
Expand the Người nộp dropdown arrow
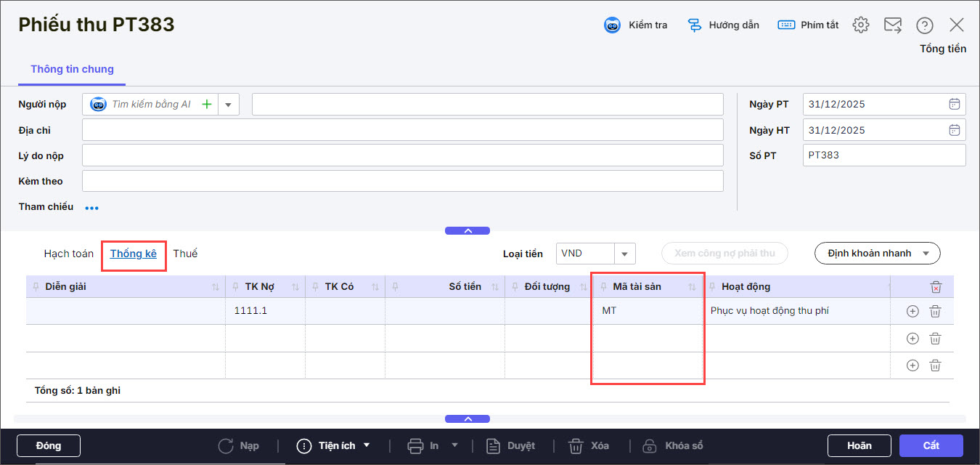pyautogui.click(x=228, y=105)
